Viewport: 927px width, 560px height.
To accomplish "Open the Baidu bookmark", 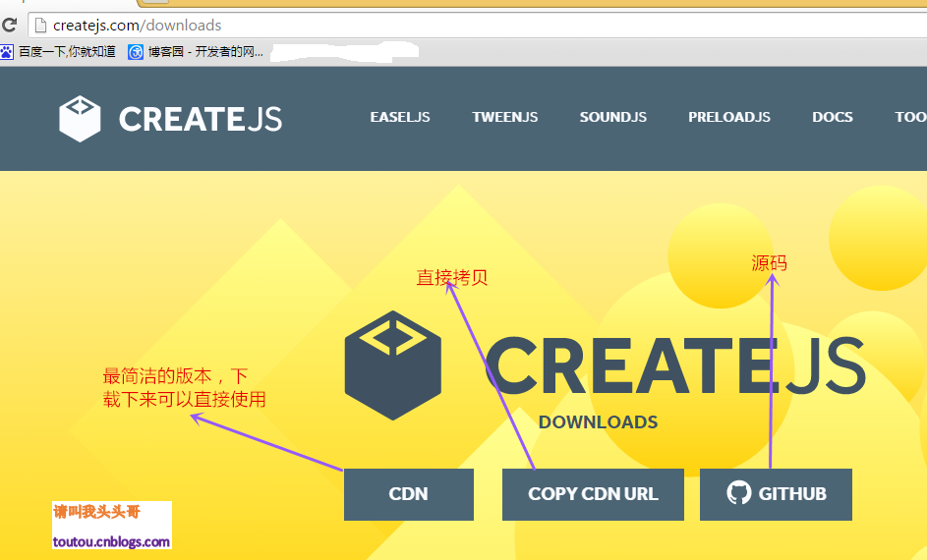I will pyautogui.click(x=59, y=52).
